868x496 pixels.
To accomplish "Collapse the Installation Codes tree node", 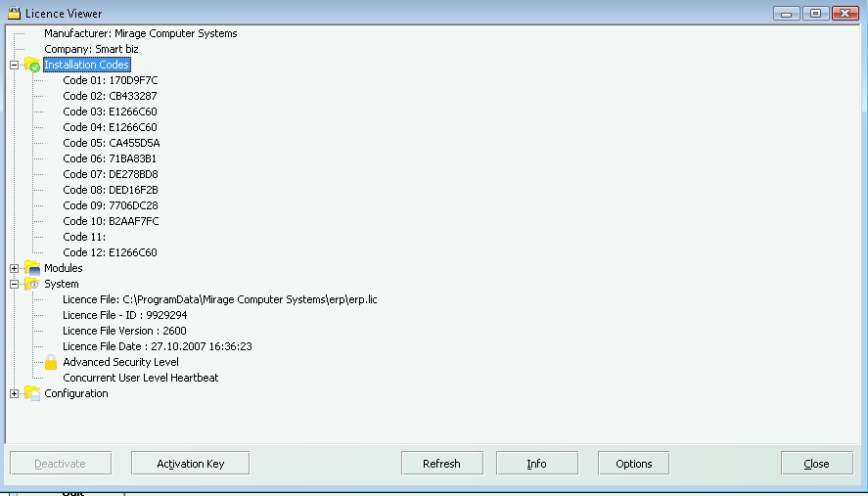I will point(14,66).
